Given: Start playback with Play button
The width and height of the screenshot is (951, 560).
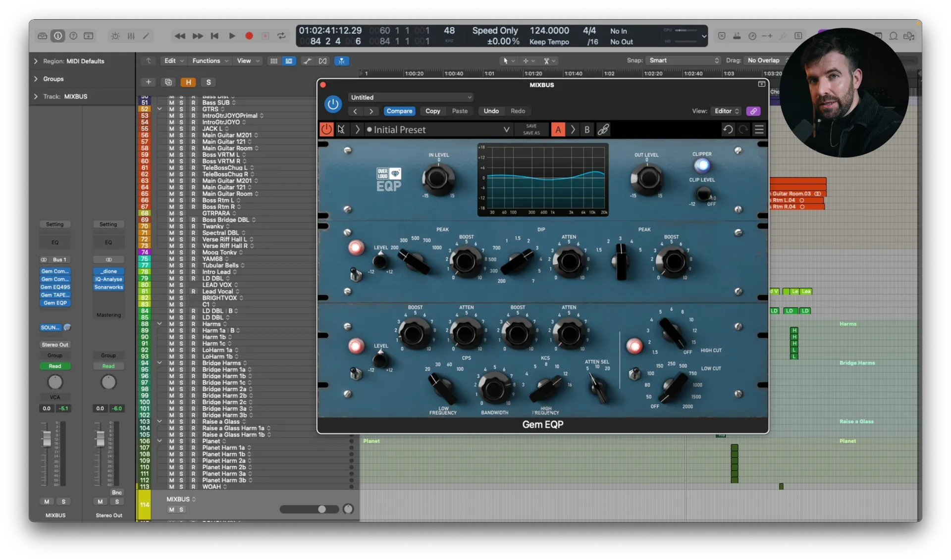Looking at the screenshot, I should 232,36.
